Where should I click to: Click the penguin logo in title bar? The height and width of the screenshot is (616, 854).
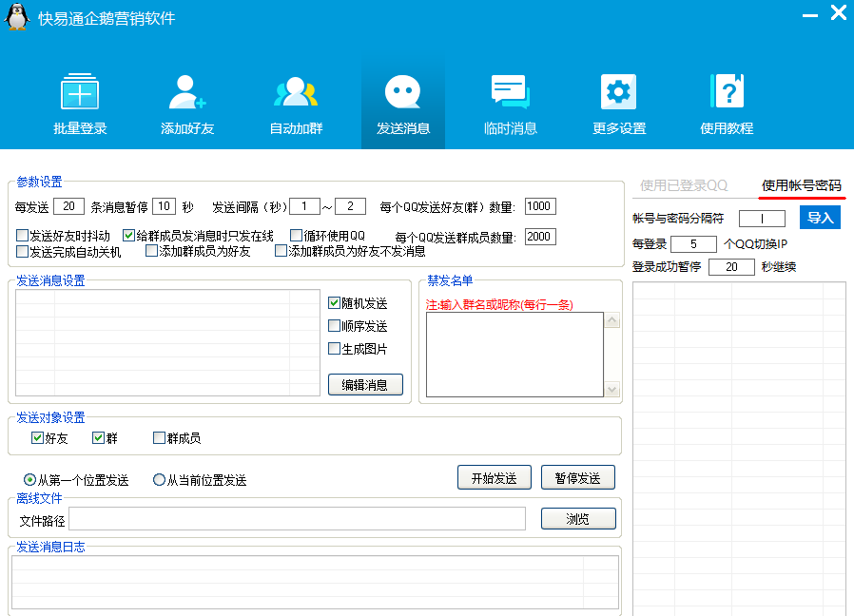17,16
